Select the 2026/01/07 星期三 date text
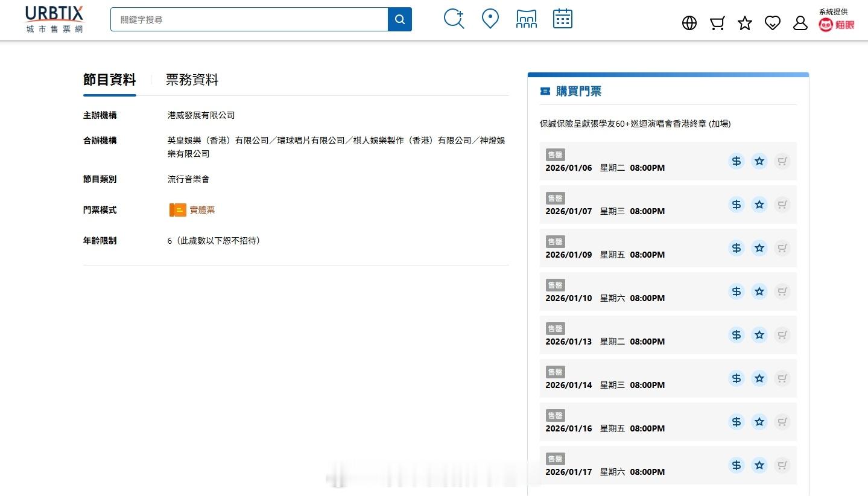868x496 pixels. (585, 211)
